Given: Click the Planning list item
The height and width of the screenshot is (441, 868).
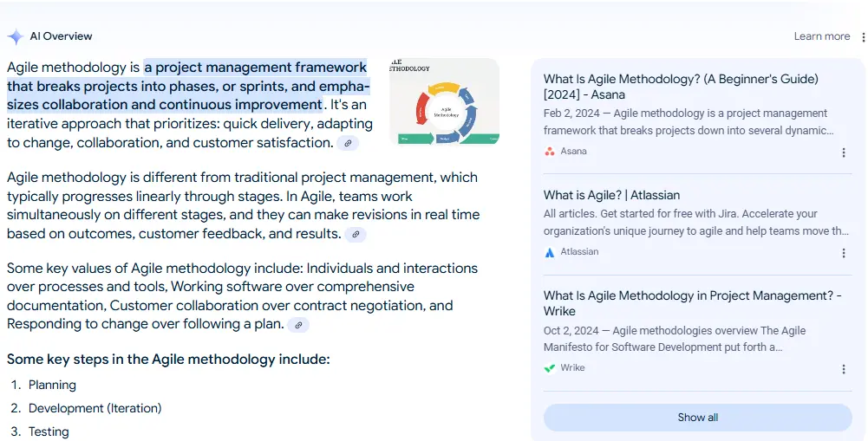Looking at the screenshot, I should pos(52,385).
